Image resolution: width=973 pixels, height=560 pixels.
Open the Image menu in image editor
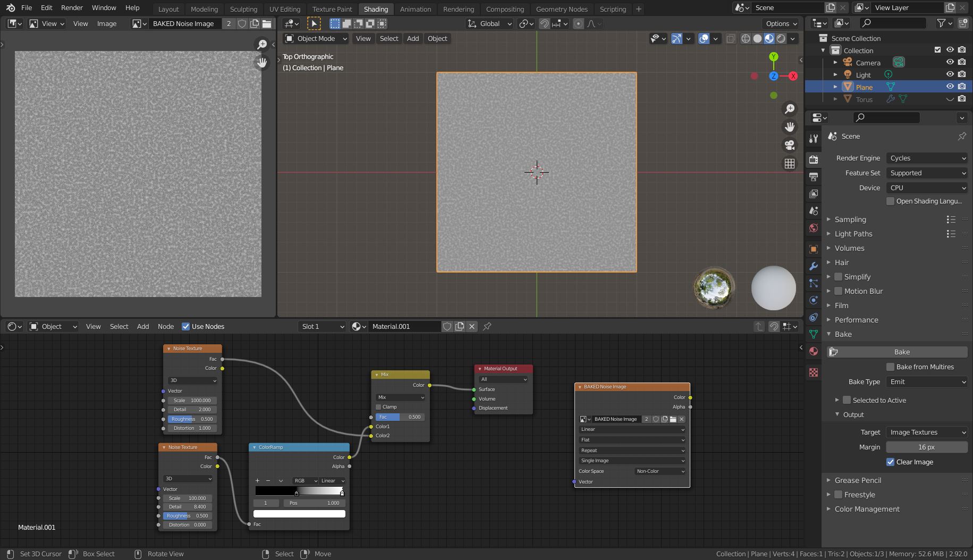click(x=106, y=23)
